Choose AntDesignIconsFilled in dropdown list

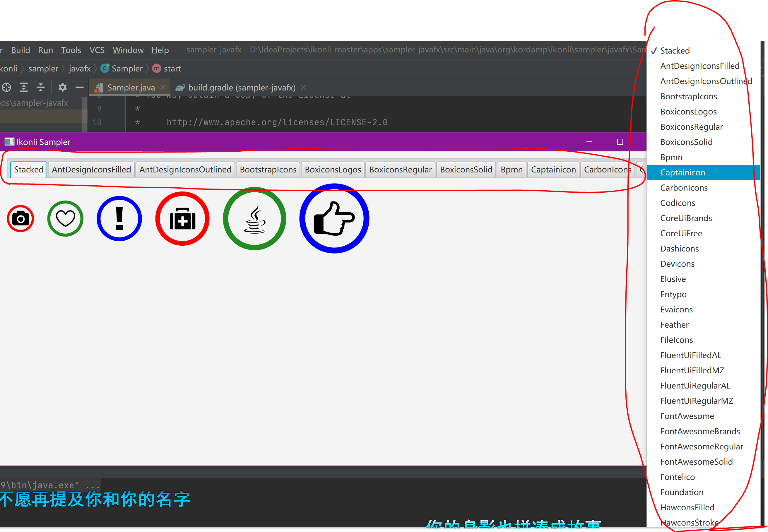tap(703, 66)
